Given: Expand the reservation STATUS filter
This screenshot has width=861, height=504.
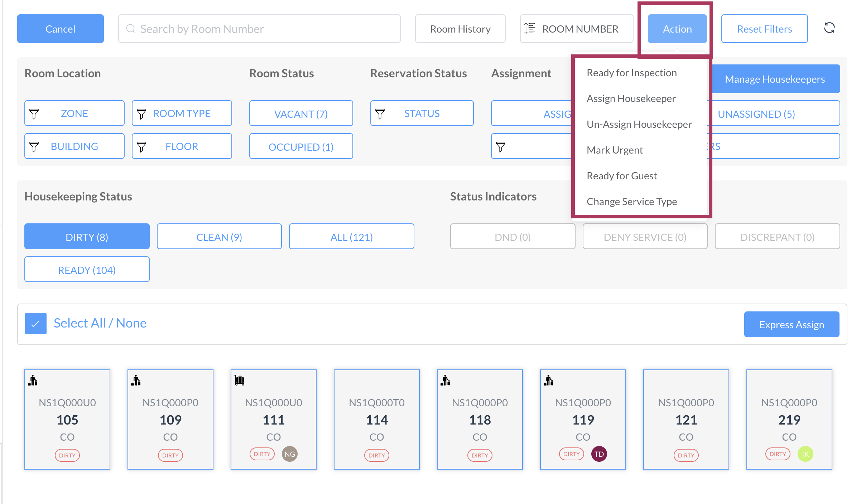Looking at the screenshot, I should [422, 113].
